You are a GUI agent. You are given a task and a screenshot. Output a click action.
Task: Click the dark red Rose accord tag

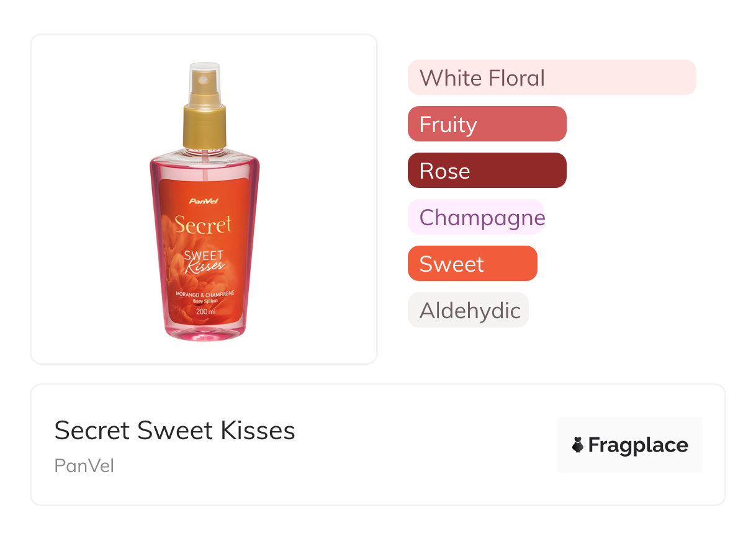click(487, 171)
